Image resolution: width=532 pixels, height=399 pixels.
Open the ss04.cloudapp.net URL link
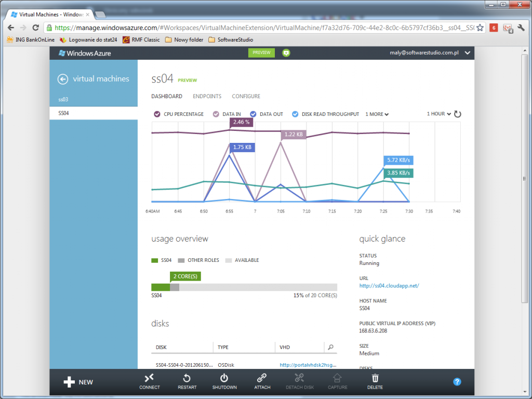click(389, 285)
